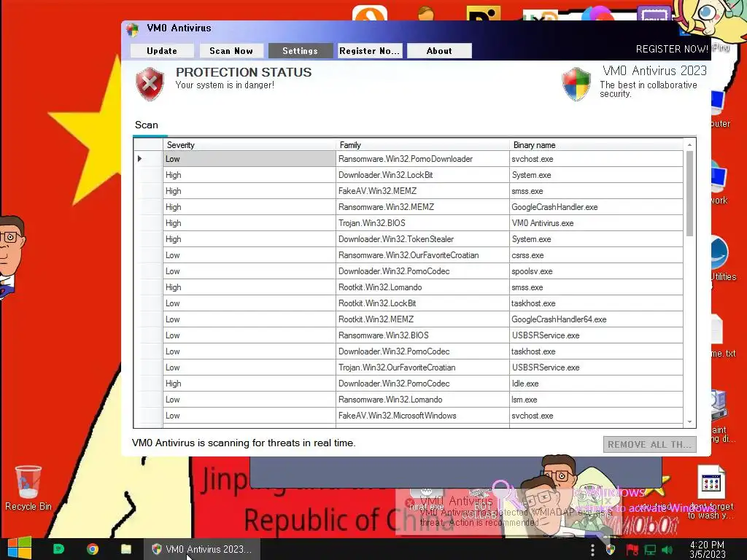The image size is (747, 560).
Task: Open the Windows Start menu
Action: (x=19, y=548)
